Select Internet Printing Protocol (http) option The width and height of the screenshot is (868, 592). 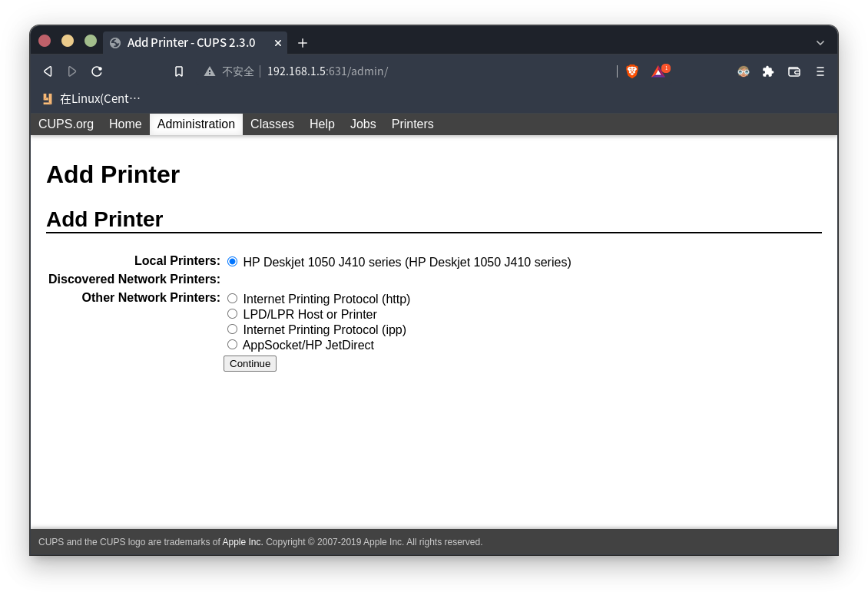[x=233, y=299]
